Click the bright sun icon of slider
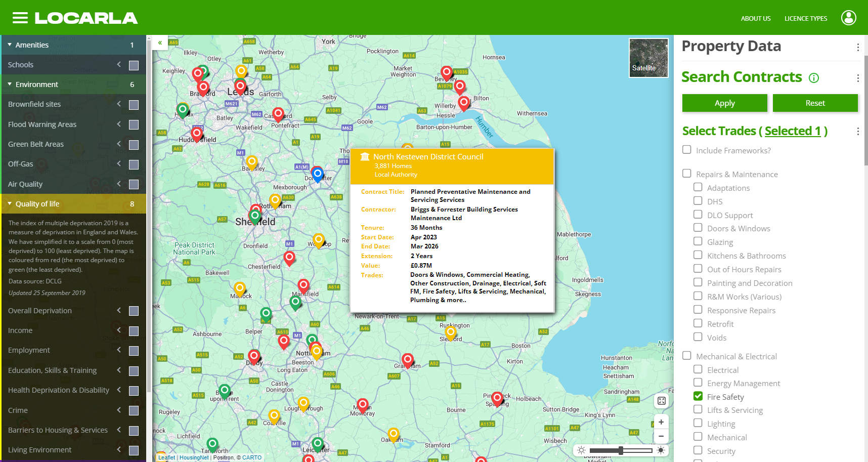 [661, 450]
